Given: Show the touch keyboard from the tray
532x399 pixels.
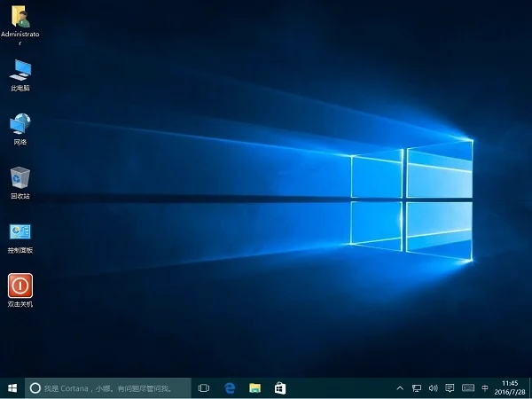Looking at the screenshot, I should coord(467,387).
